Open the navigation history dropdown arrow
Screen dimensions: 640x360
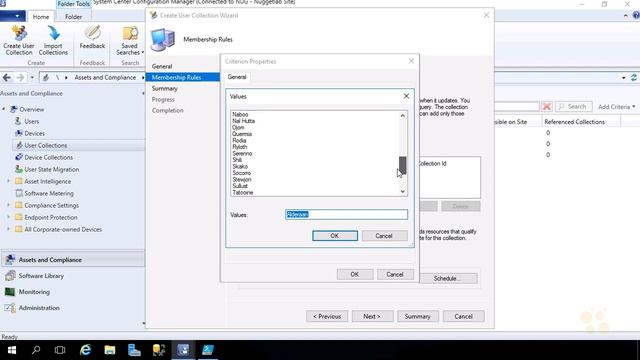point(32,78)
